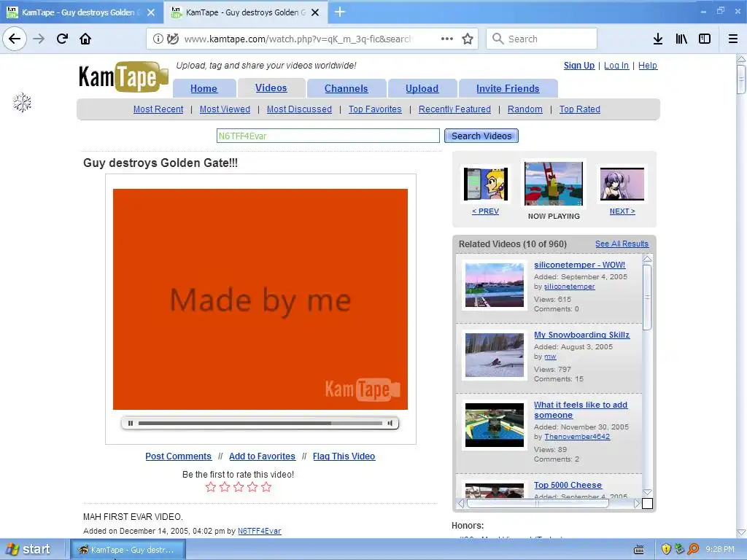747x560 pixels.
Task: Open Top Rated link
Action: pyautogui.click(x=580, y=109)
